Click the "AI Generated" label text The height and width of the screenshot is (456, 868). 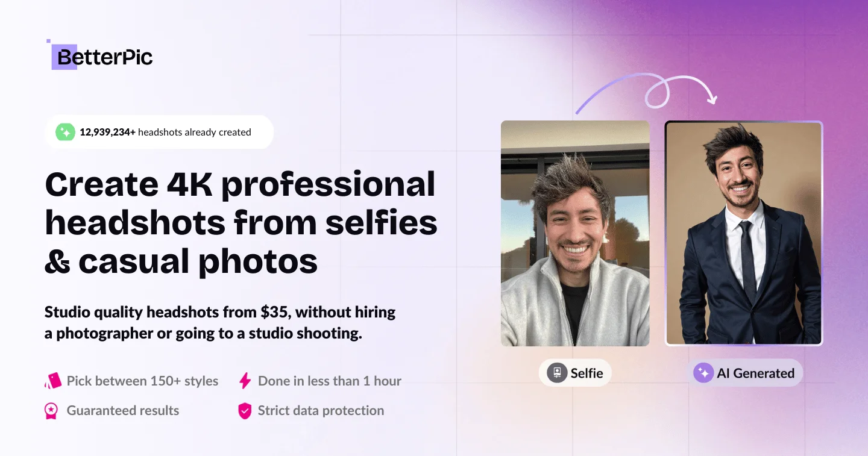point(755,373)
